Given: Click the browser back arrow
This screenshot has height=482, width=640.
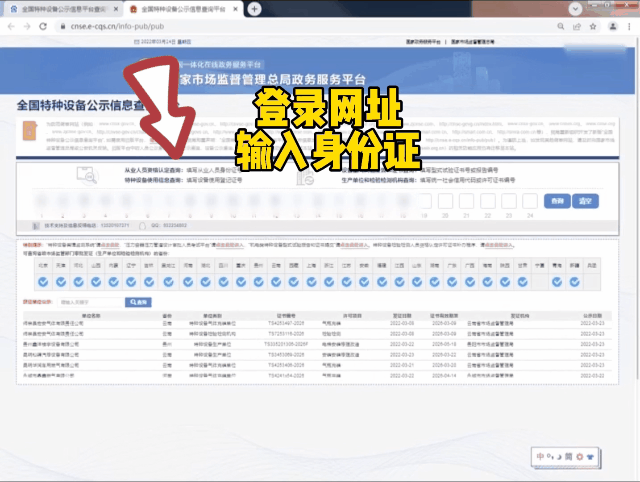Looking at the screenshot, I should pos(11,26).
